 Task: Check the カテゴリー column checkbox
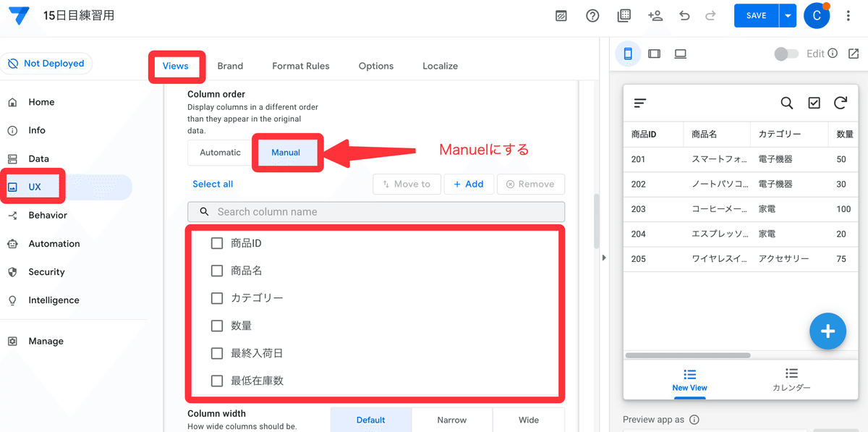coord(216,297)
